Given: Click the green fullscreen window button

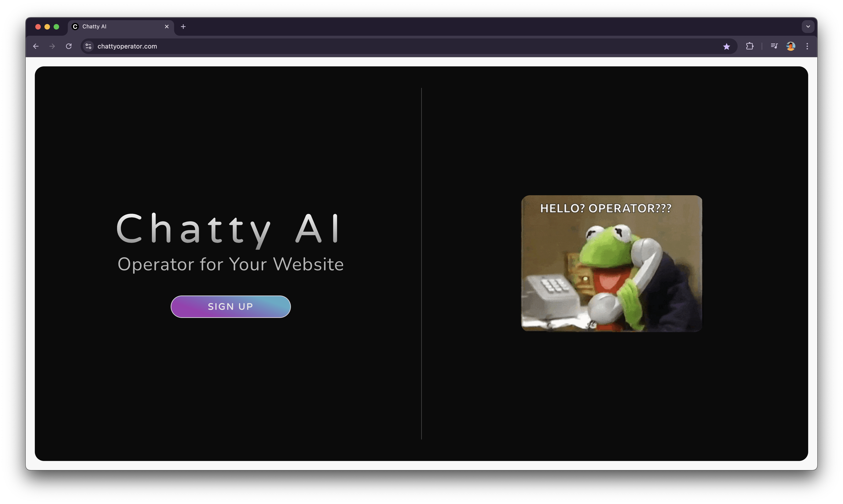Looking at the screenshot, I should point(56,27).
